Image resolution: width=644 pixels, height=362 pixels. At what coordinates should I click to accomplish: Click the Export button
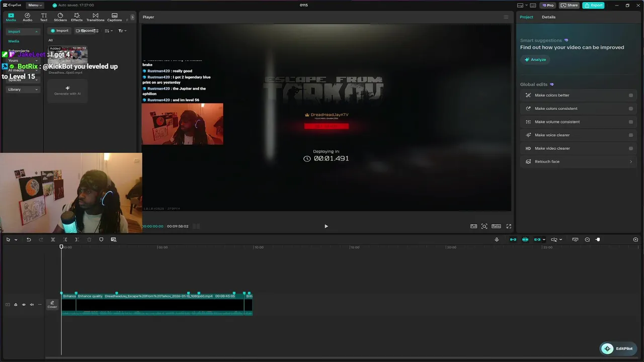(x=593, y=5)
